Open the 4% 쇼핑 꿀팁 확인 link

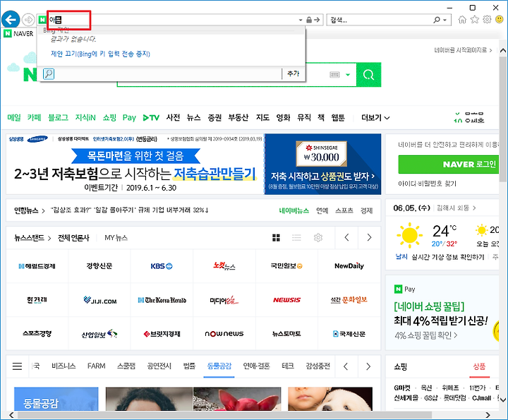(x=426, y=335)
